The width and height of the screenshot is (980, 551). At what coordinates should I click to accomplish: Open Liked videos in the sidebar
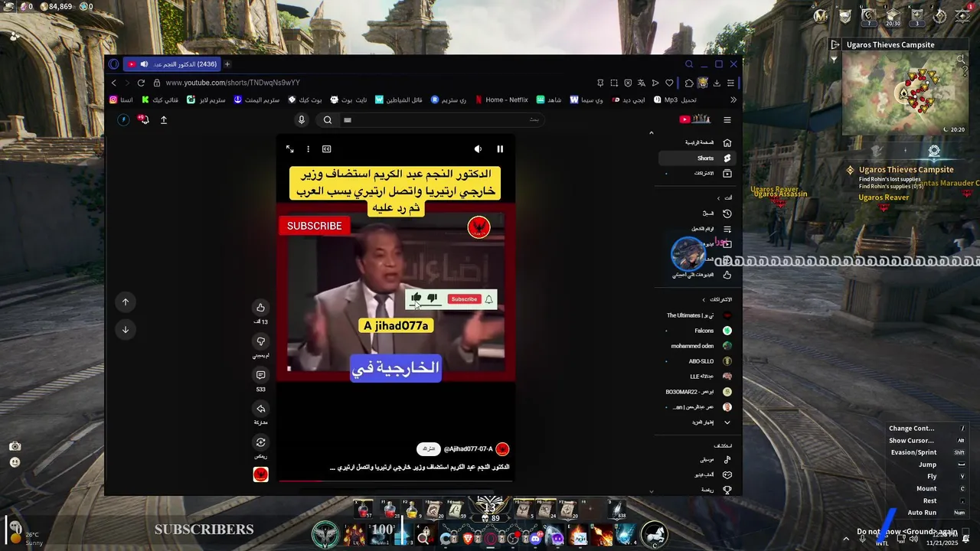pos(697,275)
